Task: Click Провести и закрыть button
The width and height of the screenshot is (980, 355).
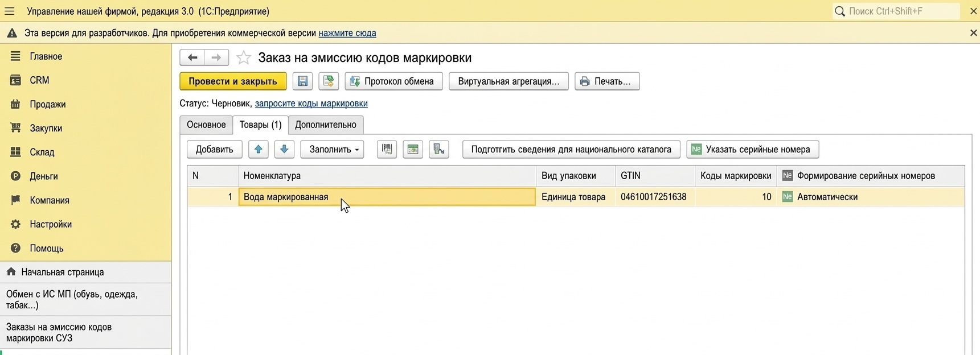Action: (x=233, y=81)
